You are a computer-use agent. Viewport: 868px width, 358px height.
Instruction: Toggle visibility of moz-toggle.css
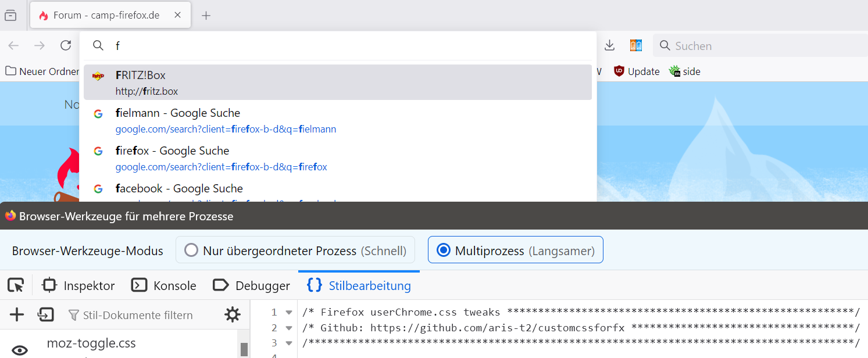coord(20,350)
